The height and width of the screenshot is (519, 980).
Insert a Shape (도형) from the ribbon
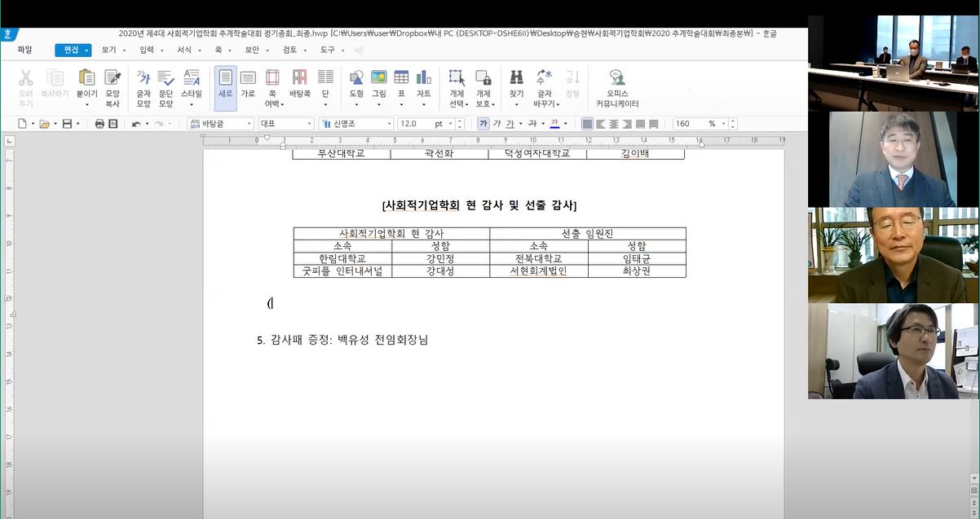[356, 78]
